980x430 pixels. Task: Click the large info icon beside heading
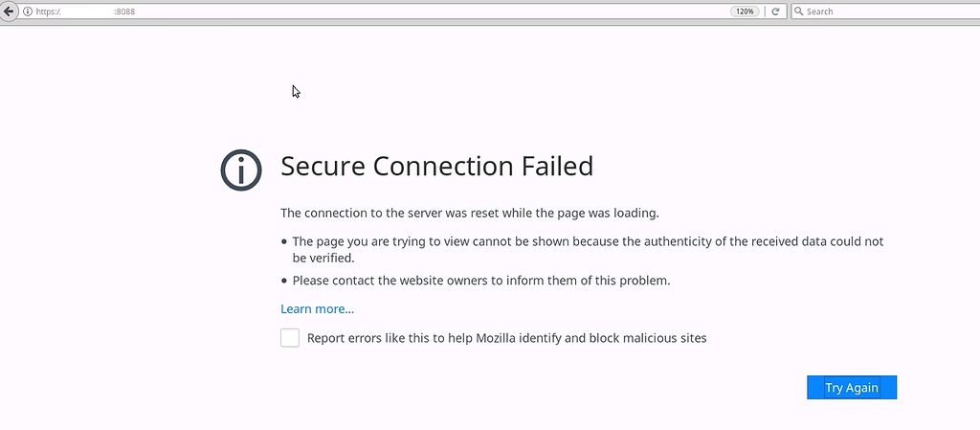pos(240,170)
